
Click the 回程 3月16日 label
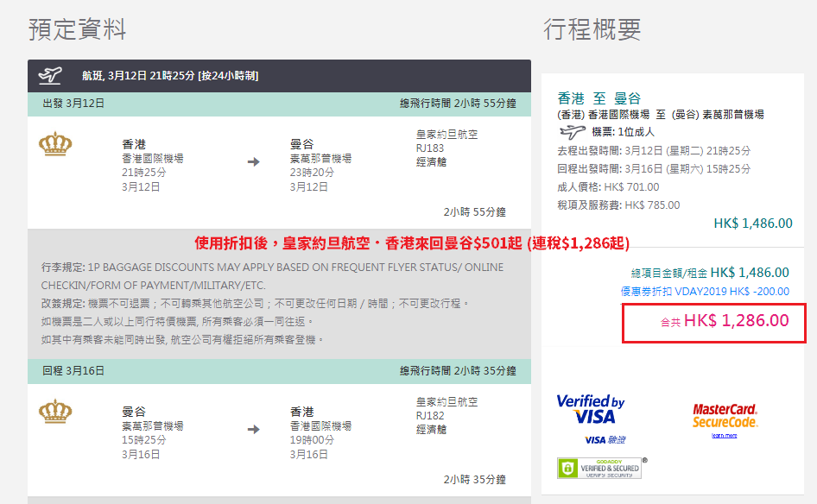pos(73,371)
